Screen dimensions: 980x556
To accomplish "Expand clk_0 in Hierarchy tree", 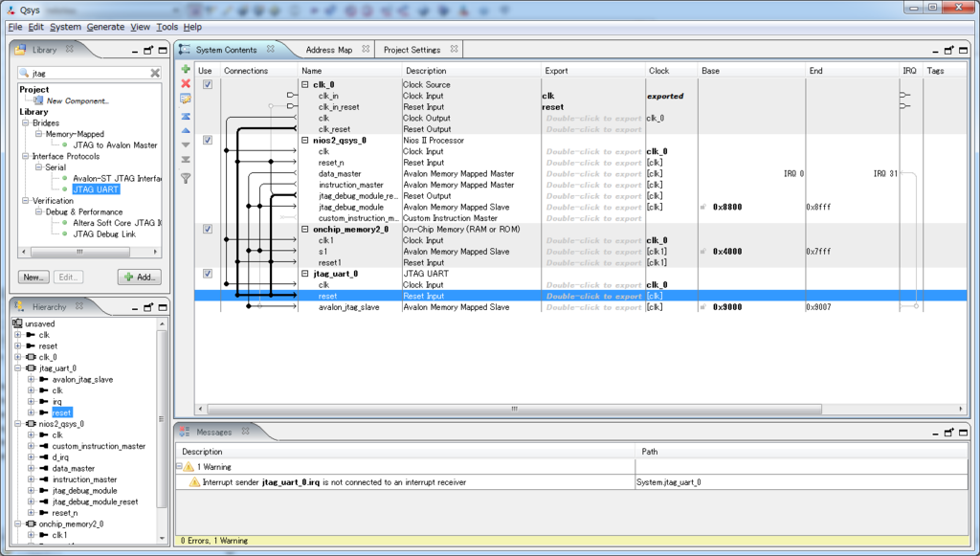I will pos(17,357).
